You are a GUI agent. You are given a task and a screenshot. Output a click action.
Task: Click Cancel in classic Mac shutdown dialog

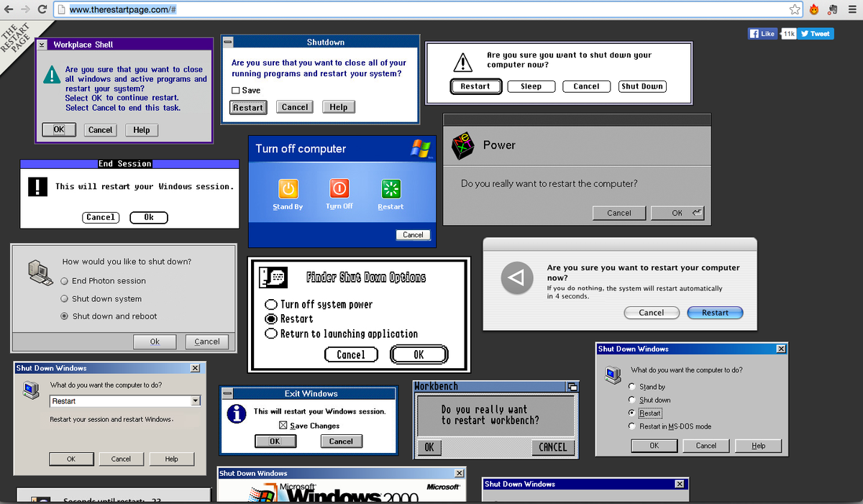tap(586, 86)
